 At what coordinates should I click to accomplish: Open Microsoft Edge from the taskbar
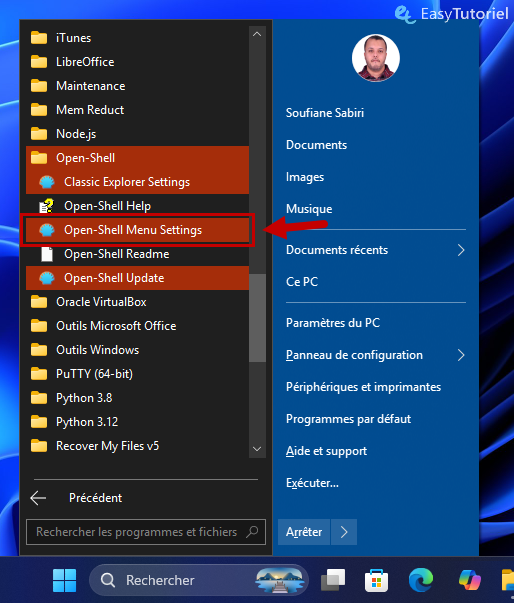(x=421, y=580)
